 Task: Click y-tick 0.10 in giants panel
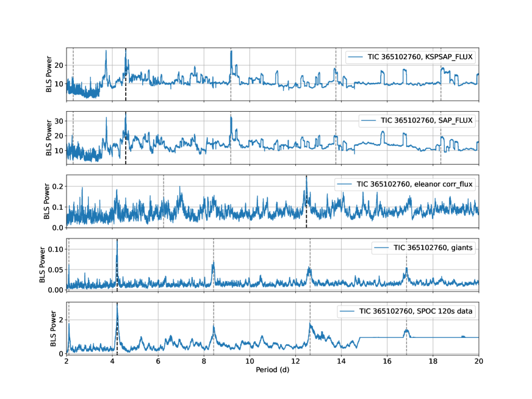tap(56, 250)
